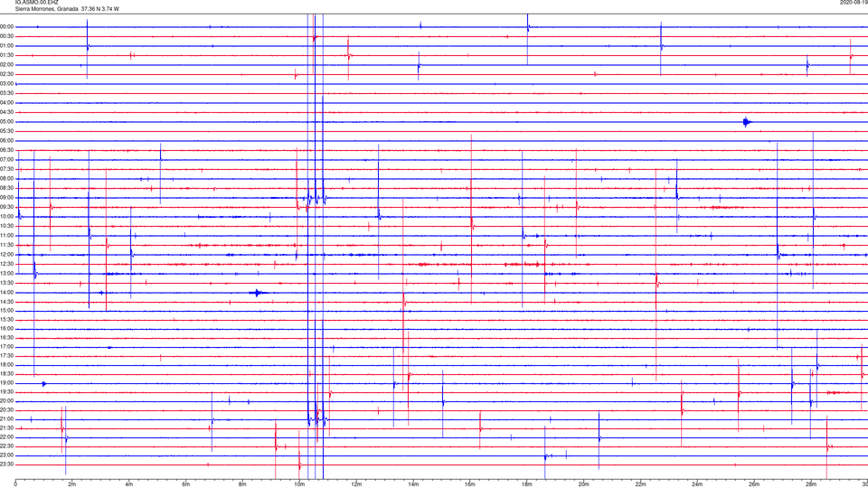
Task: Select the 28m tick label on time axis
Action: pyautogui.click(x=811, y=484)
